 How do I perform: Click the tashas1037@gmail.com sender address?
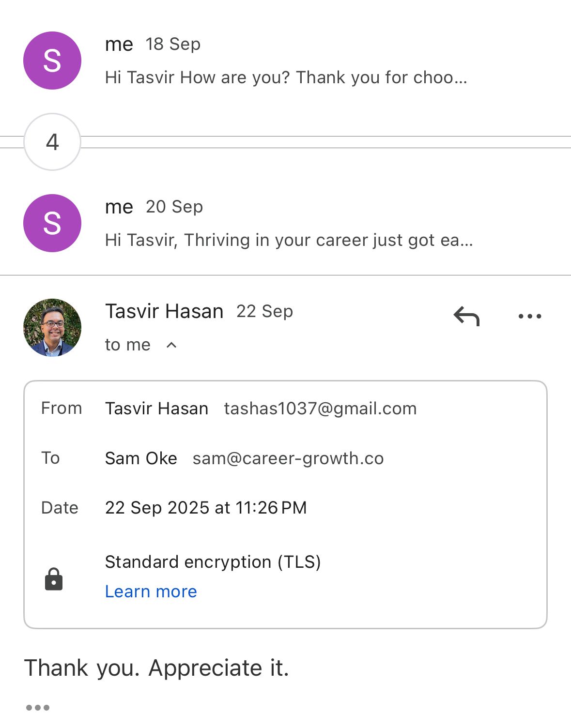click(x=320, y=409)
